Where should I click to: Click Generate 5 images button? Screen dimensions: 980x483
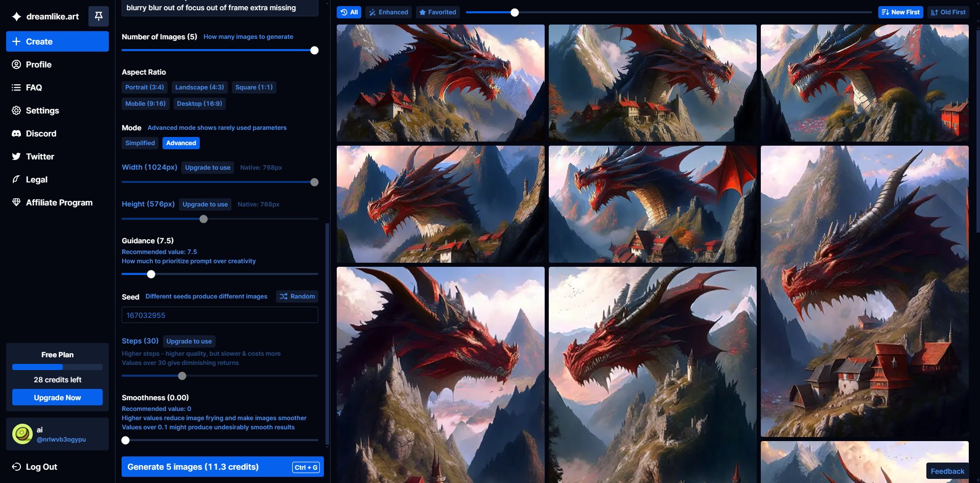point(223,467)
